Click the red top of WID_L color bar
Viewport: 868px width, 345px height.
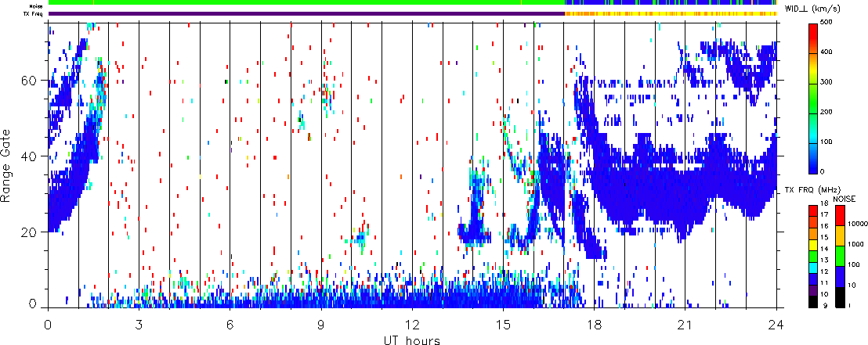[x=815, y=30]
